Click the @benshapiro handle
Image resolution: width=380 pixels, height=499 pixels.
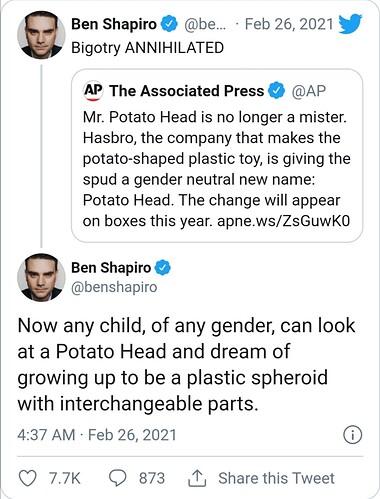tap(114, 287)
